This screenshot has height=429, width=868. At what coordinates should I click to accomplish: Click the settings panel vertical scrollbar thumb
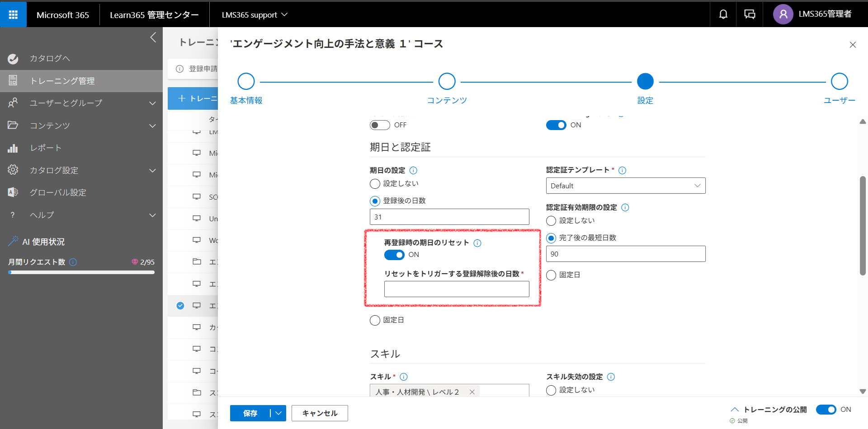tap(863, 225)
